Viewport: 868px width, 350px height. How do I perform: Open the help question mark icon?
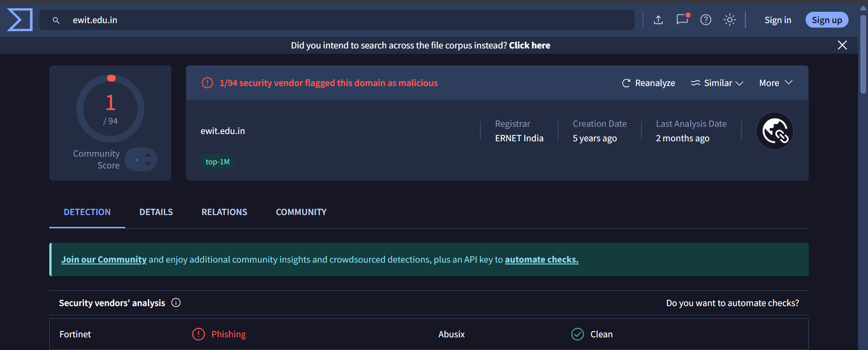pyautogui.click(x=706, y=20)
